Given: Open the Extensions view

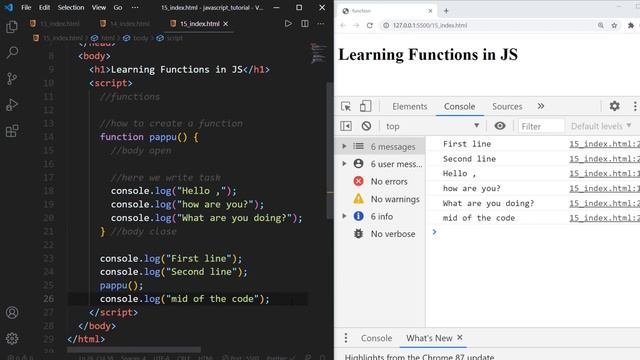Looking at the screenshot, I should click(x=12, y=131).
